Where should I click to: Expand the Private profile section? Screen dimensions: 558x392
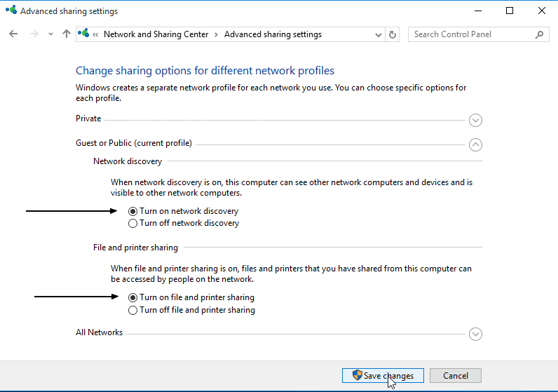(x=475, y=121)
